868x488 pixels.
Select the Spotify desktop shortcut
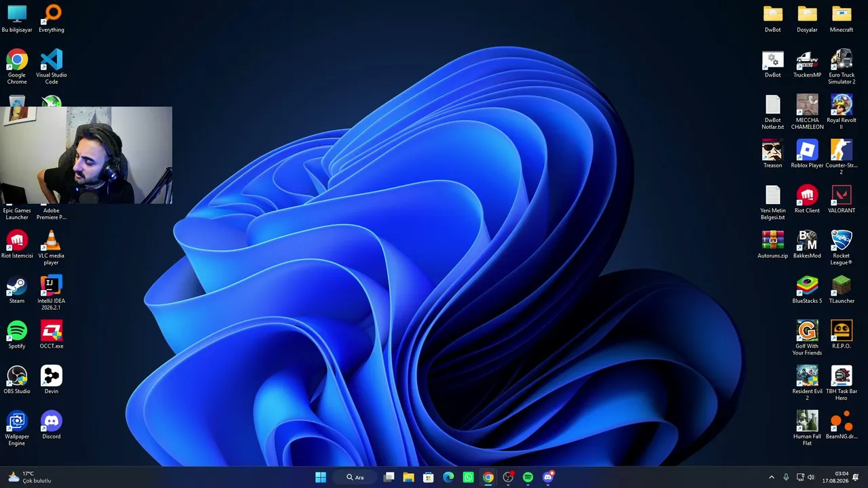(x=17, y=335)
